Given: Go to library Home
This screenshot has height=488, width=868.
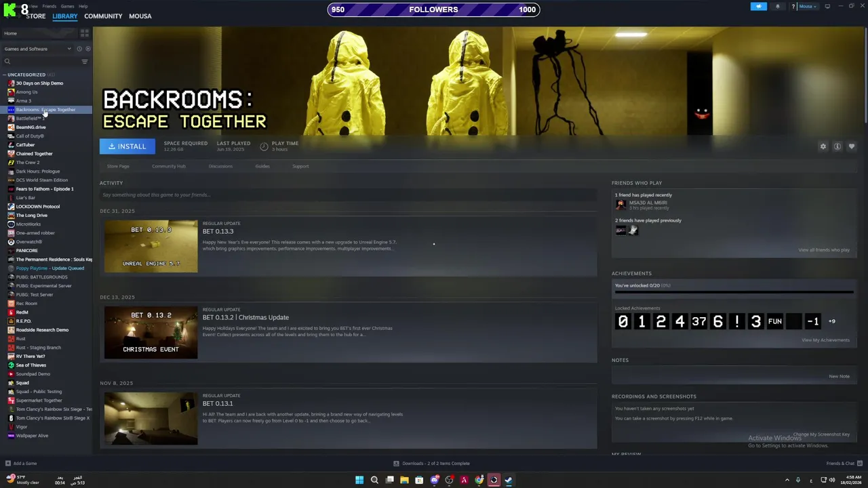Looking at the screenshot, I should pyautogui.click(x=11, y=33).
